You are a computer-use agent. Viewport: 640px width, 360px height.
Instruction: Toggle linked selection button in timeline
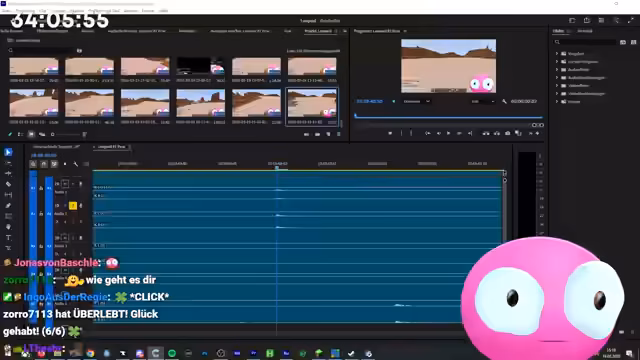click(54, 164)
